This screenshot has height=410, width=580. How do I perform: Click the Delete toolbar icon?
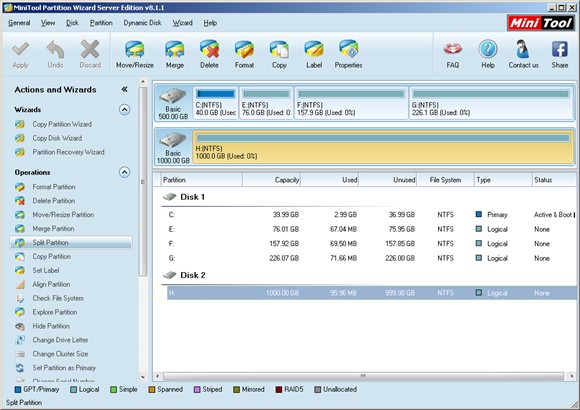pyautogui.click(x=209, y=49)
